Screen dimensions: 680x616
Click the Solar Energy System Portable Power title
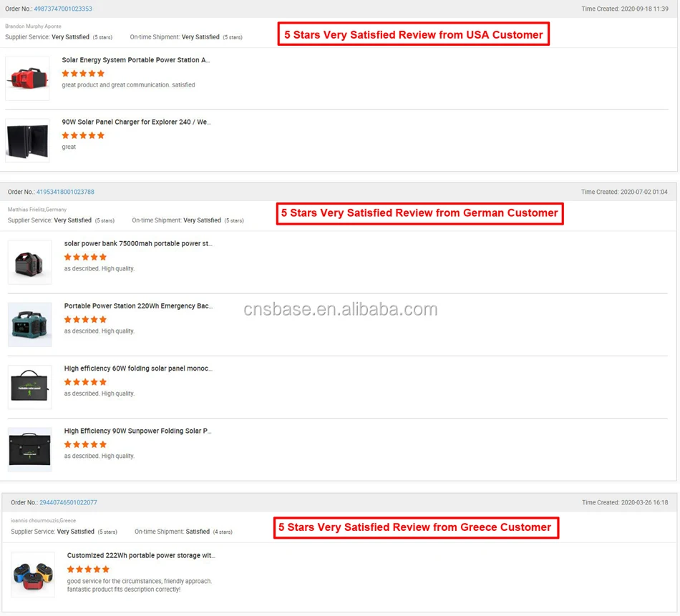(136, 60)
